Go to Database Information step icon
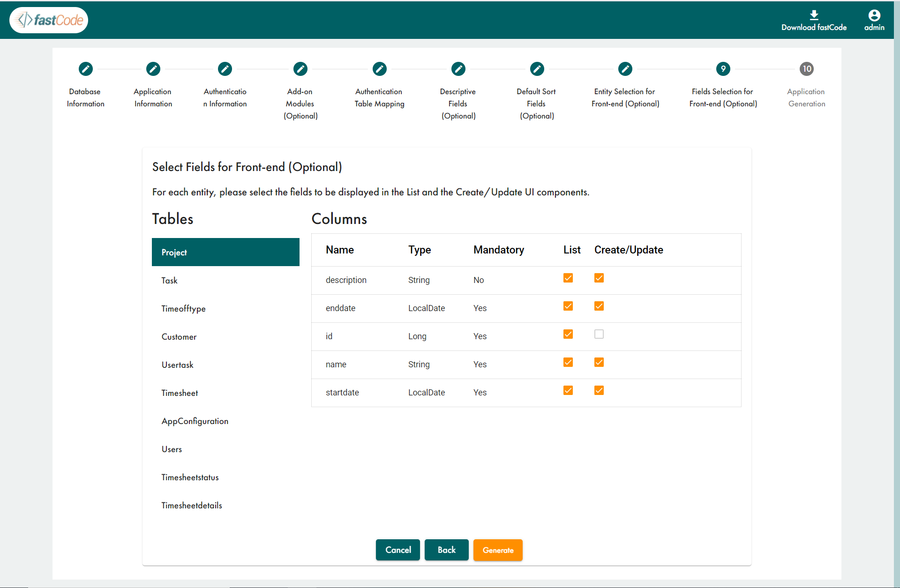Viewport: 900px width, 588px height. coord(86,69)
